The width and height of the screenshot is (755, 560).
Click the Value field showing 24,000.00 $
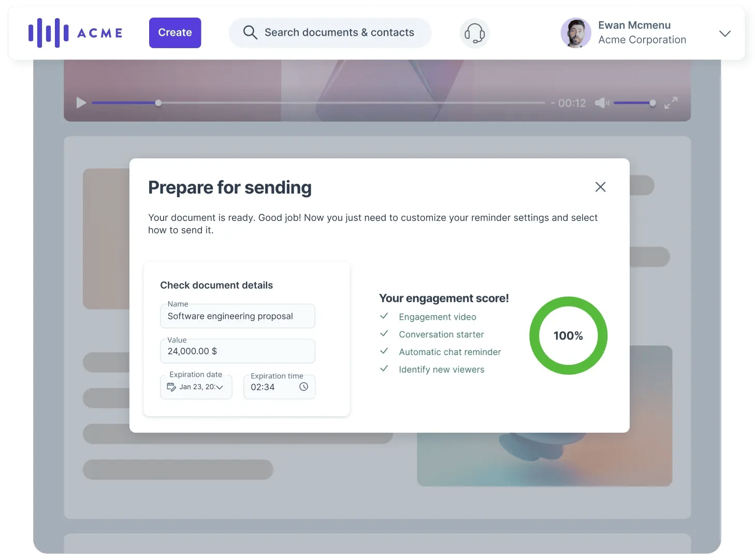point(238,351)
